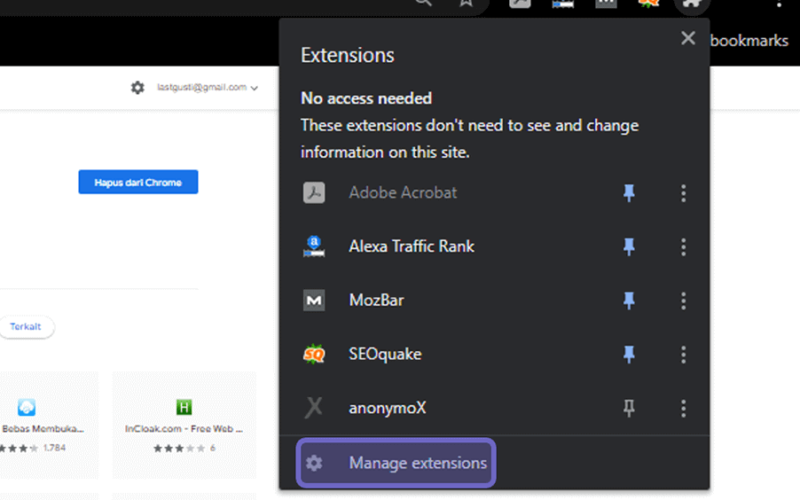800x500 pixels.
Task: Click the anonymoX extension name
Action: (x=387, y=408)
